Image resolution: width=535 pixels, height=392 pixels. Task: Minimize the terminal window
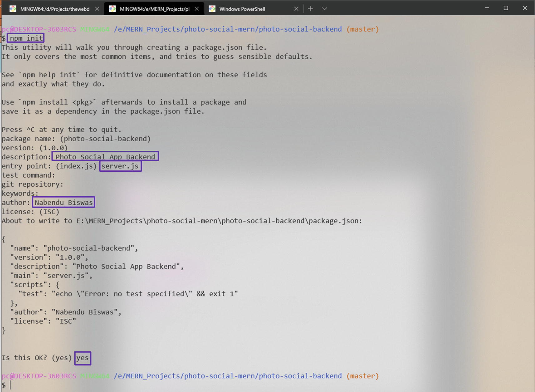[x=487, y=8]
